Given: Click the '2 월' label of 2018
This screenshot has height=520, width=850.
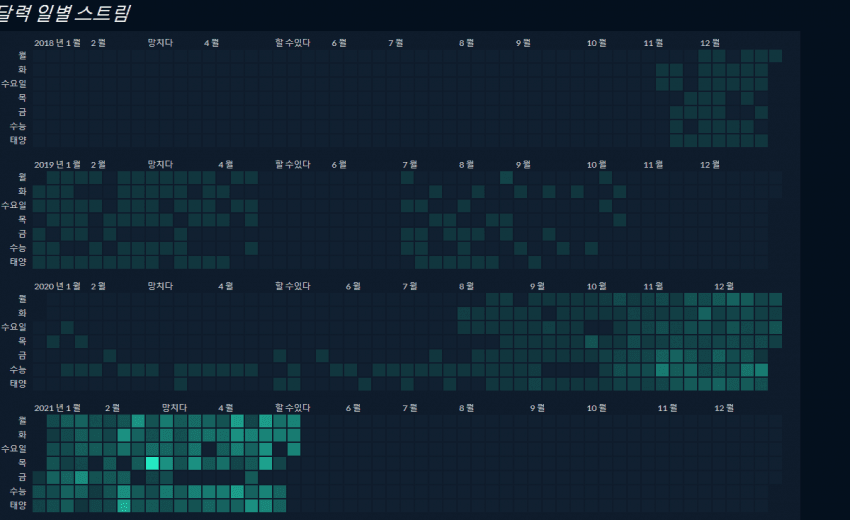Looking at the screenshot, I should (98, 43).
